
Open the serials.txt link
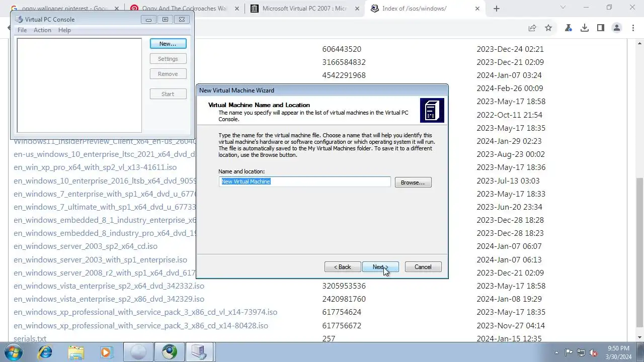30,338
